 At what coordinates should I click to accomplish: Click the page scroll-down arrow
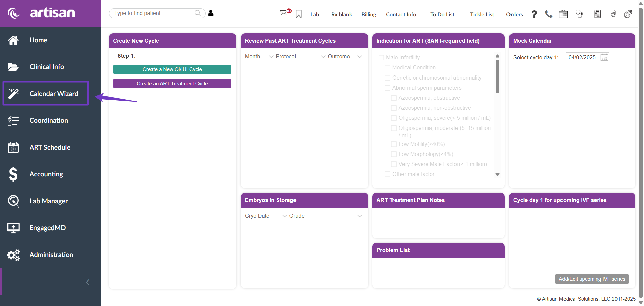point(641,303)
